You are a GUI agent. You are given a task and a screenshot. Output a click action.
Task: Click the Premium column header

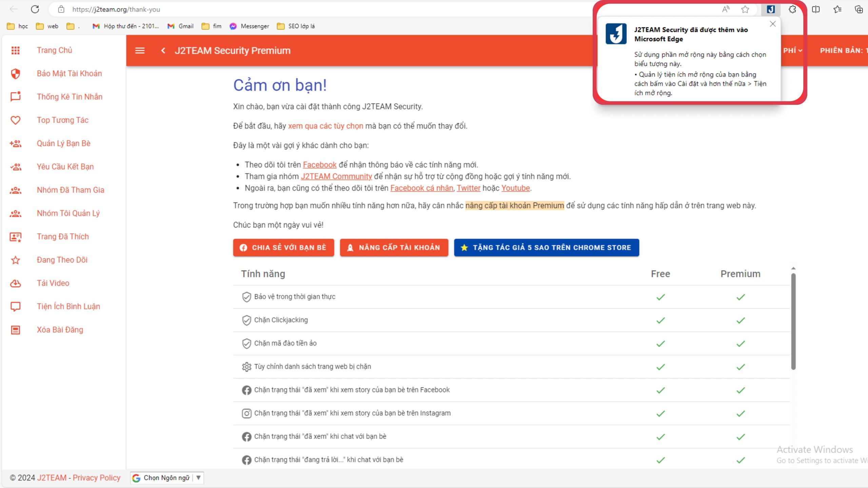(741, 274)
